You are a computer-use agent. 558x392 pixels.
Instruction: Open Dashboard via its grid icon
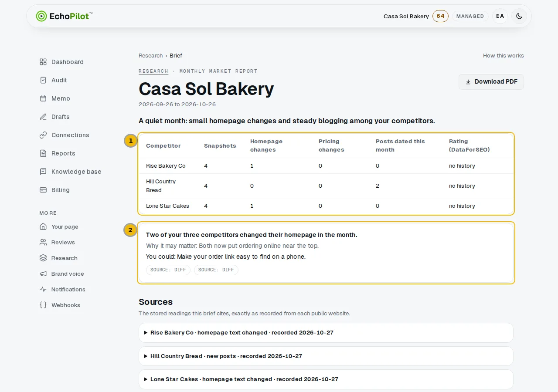click(43, 62)
